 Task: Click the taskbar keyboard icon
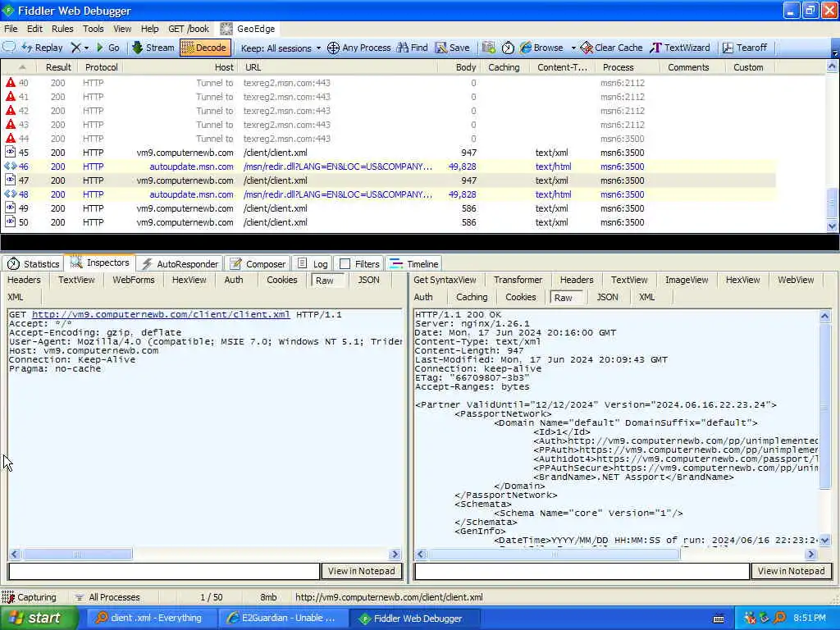coord(719,619)
